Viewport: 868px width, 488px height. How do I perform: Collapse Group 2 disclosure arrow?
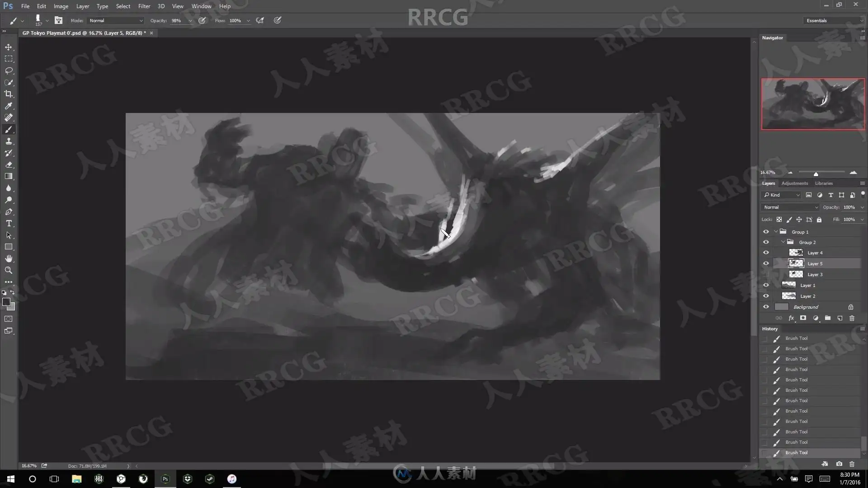pos(783,242)
